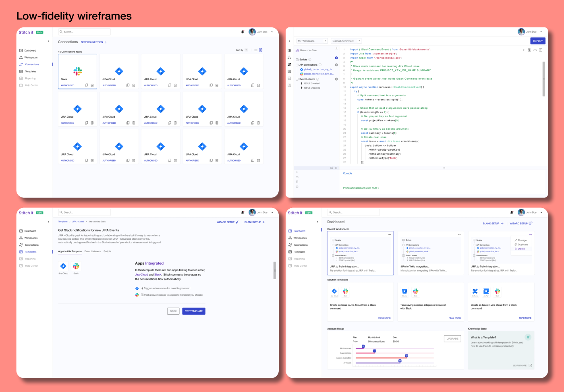
Task: Click the Workspaces usage bar marker
Action: (363, 346)
